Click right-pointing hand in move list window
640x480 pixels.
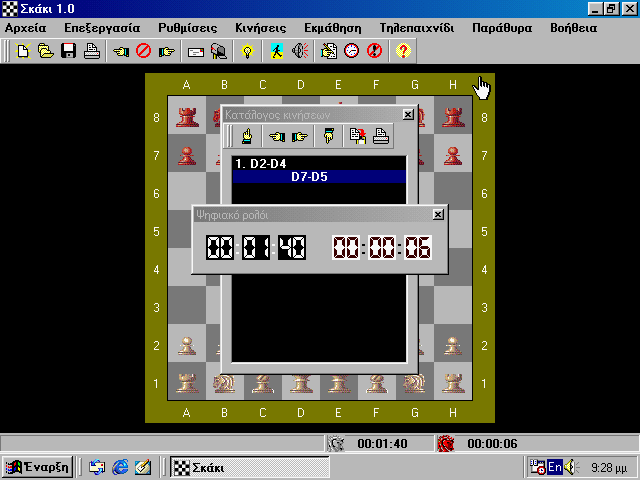(300, 136)
